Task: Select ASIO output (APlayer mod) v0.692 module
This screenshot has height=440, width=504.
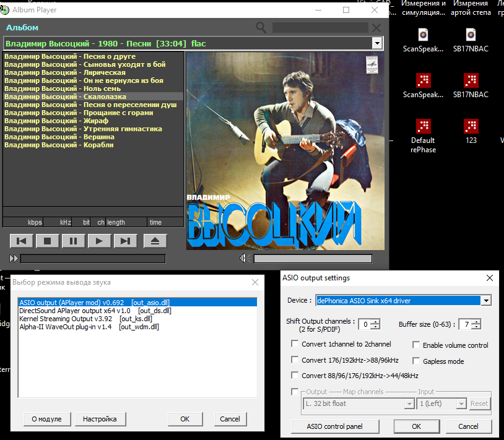Action: click(137, 303)
